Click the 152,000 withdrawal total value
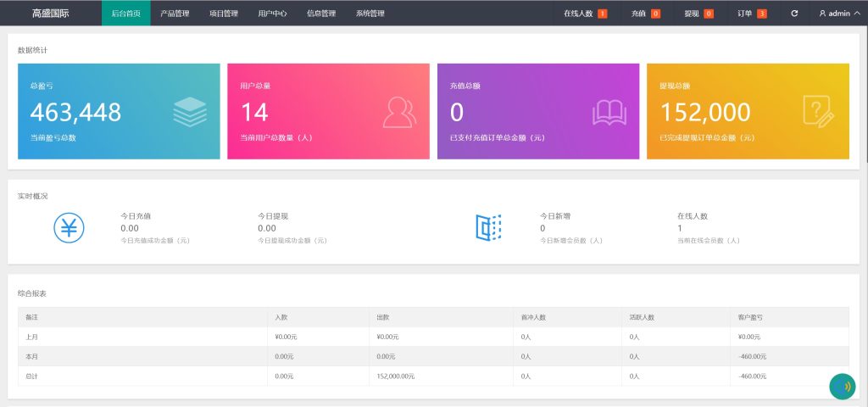The image size is (868, 407). (x=705, y=113)
